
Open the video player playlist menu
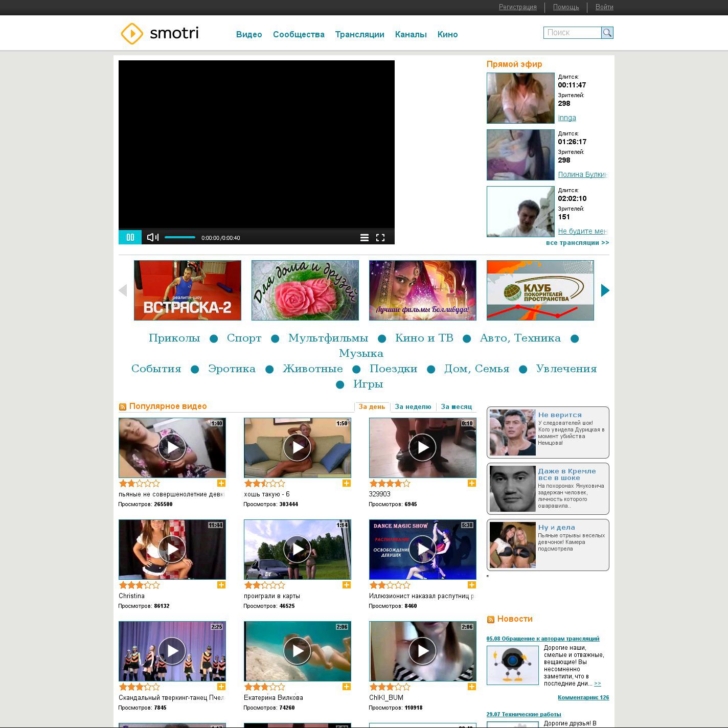(365, 238)
